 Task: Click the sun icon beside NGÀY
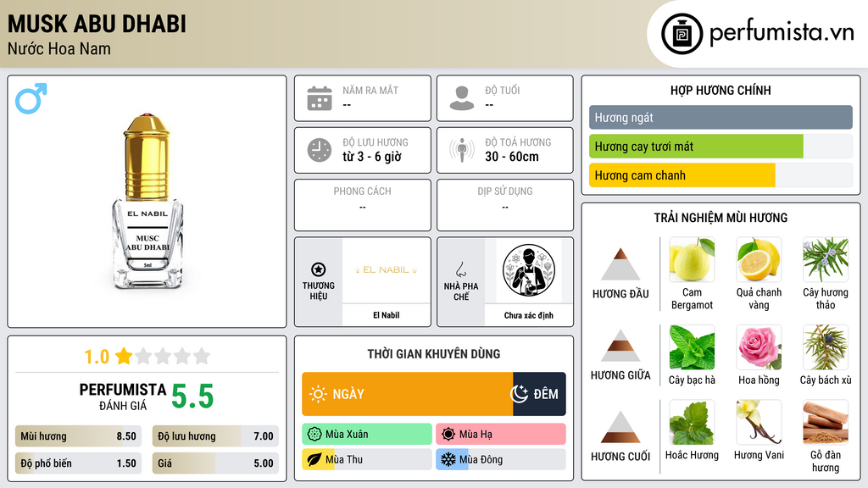[x=318, y=394]
